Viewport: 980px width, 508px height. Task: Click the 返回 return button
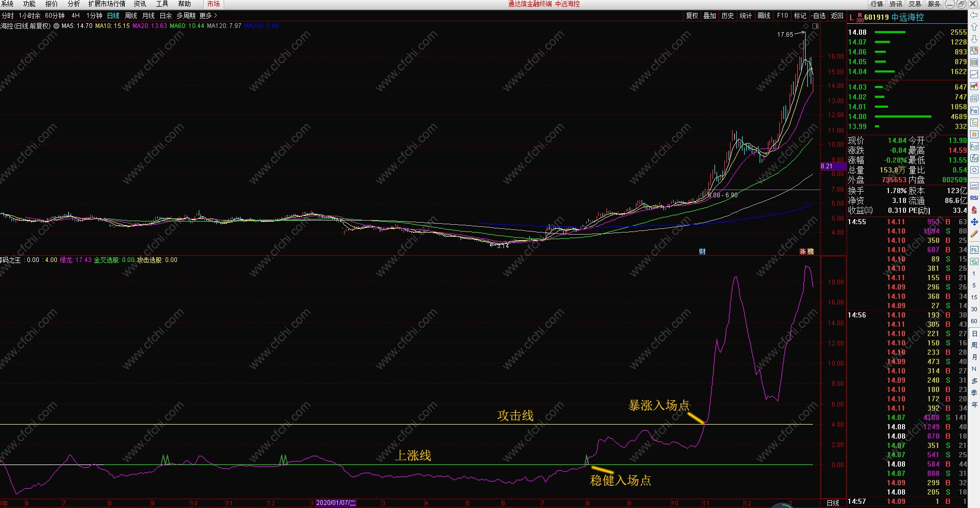[837, 16]
